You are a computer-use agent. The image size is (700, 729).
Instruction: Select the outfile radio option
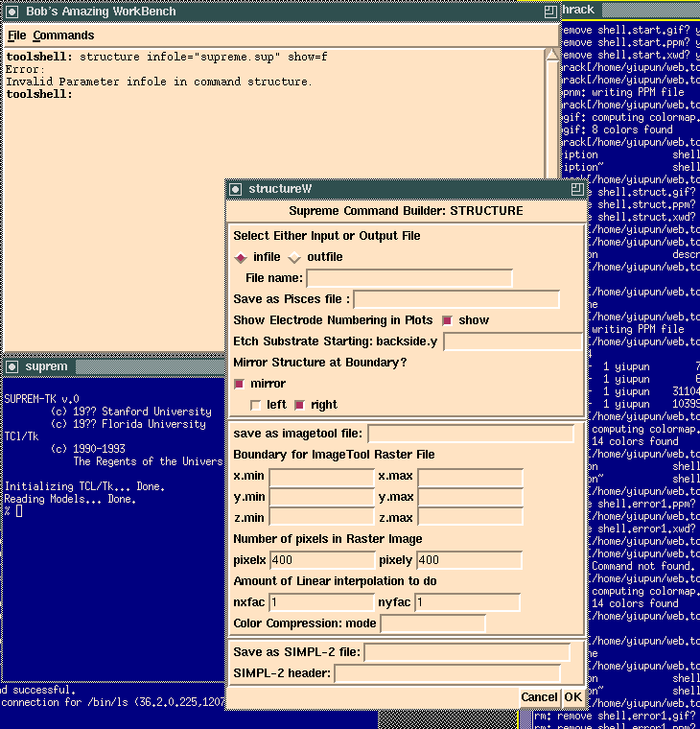tap(294, 258)
